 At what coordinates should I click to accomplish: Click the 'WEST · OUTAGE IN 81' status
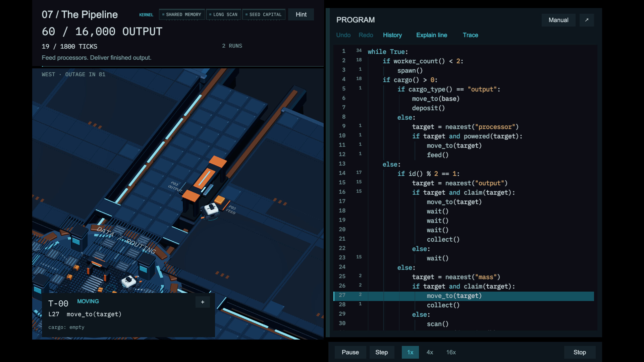click(73, 74)
